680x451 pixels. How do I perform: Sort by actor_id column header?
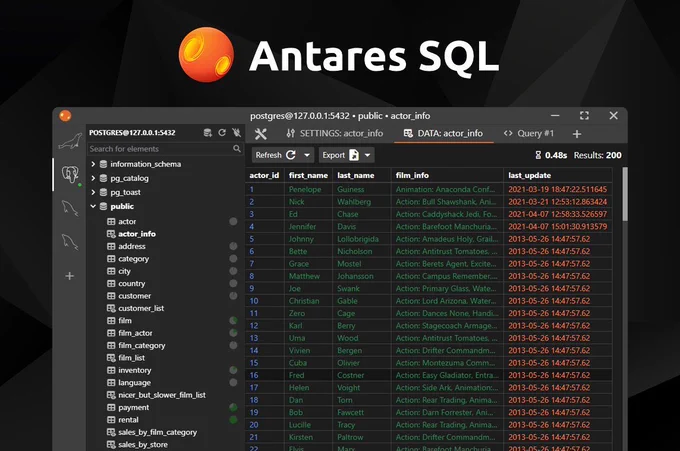click(264, 175)
